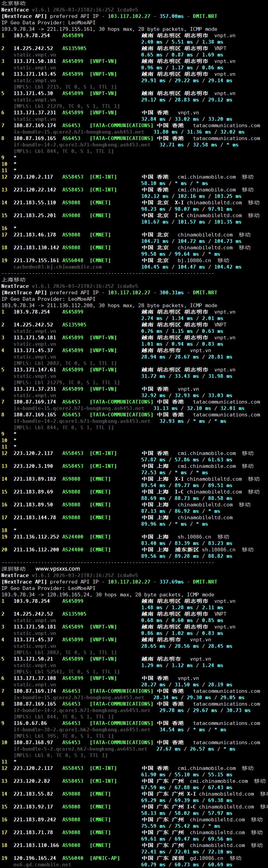This screenshot has height=868, width=268.
Task: Click hop IP 221.183.89.50
Action: (33, 505)
